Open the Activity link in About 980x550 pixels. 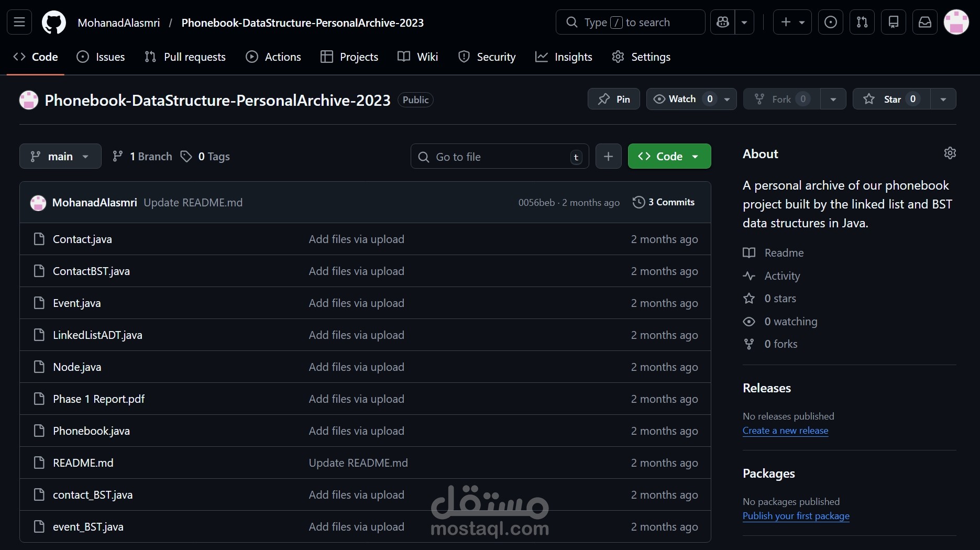click(x=772, y=276)
